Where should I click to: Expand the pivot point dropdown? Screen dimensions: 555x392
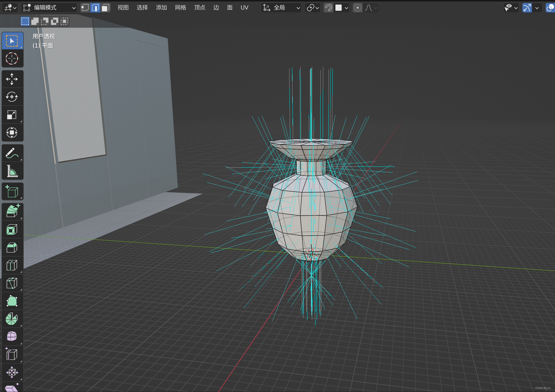313,8
